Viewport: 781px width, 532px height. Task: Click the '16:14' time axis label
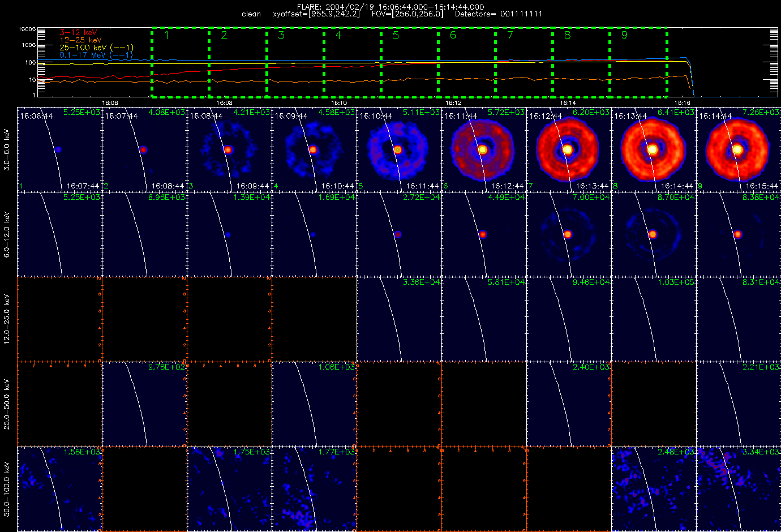568,103
